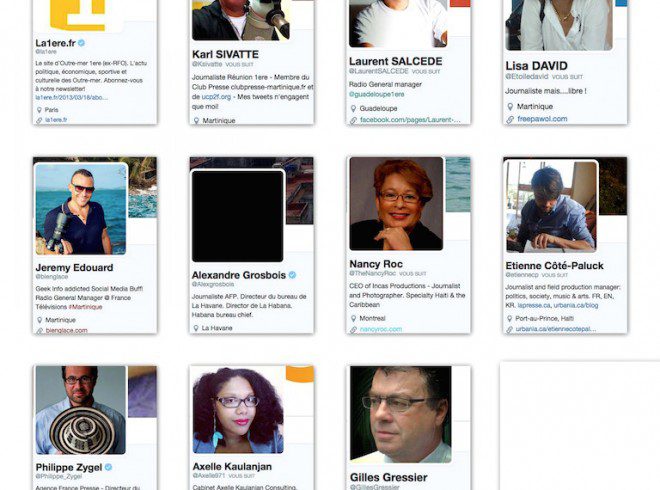
Task: Click verified badge beside Alexandre Grosbois
Action: click(x=292, y=275)
